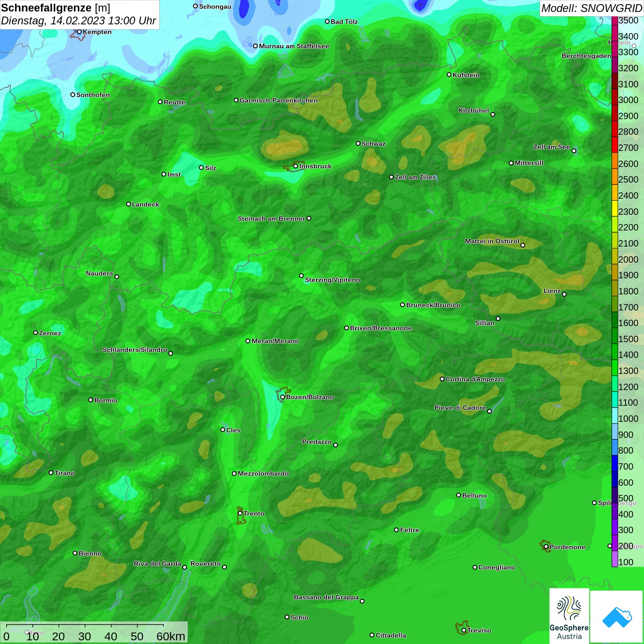644x644 pixels.
Task: Click the 'Pieve di Cadore' label
Action: click(460, 408)
